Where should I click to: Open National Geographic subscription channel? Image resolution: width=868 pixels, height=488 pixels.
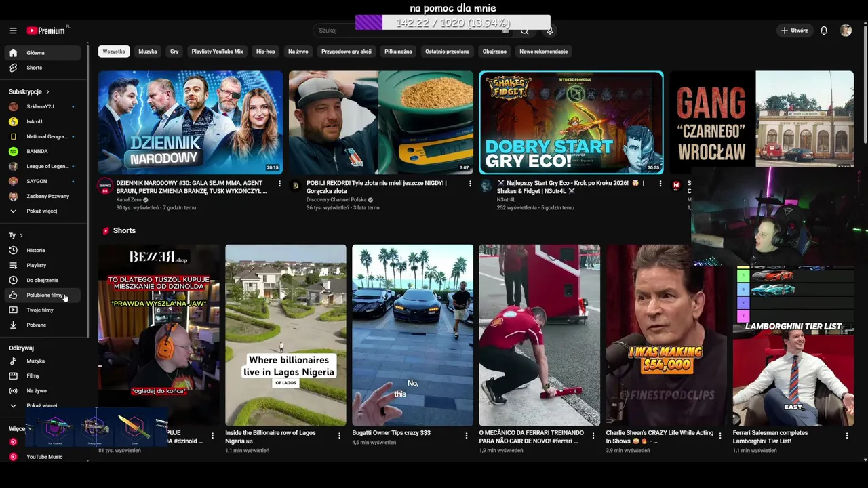coord(42,136)
